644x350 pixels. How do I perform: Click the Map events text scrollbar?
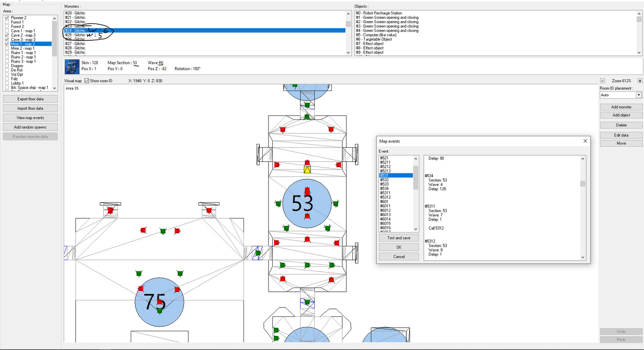(583, 208)
